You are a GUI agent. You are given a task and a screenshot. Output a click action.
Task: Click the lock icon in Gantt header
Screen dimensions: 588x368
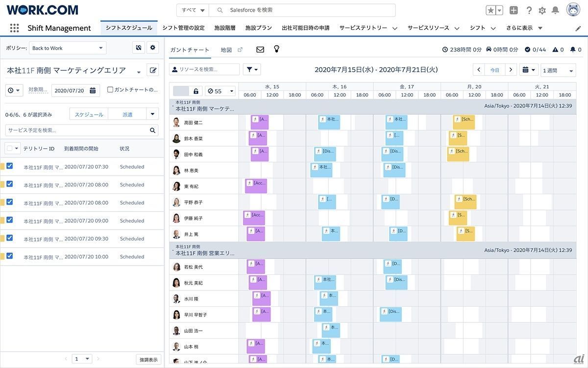(196, 91)
